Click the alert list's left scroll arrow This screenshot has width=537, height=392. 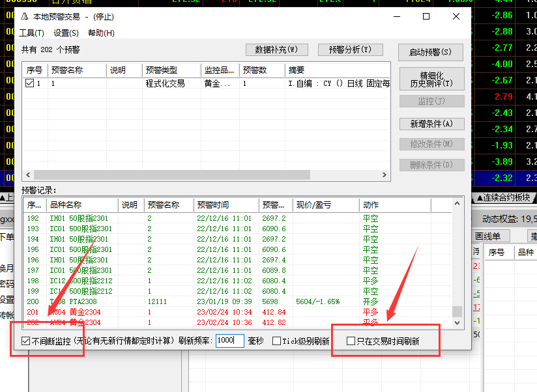(x=27, y=175)
